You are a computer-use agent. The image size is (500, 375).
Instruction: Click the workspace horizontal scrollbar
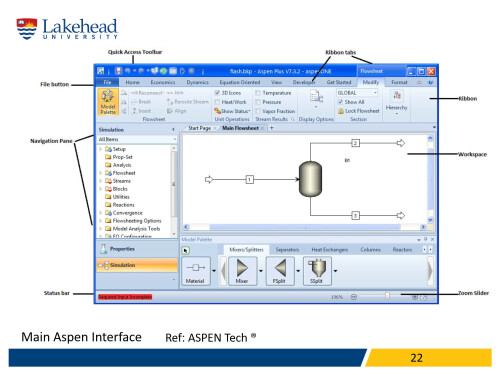pyautogui.click(x=305, y=227)
